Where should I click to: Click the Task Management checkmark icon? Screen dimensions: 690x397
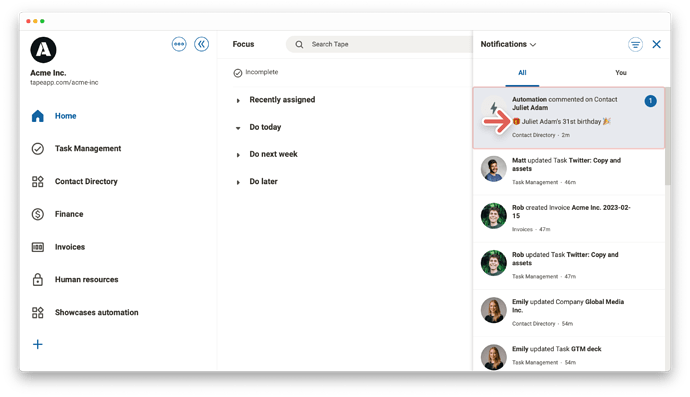[x=38, y=149]
